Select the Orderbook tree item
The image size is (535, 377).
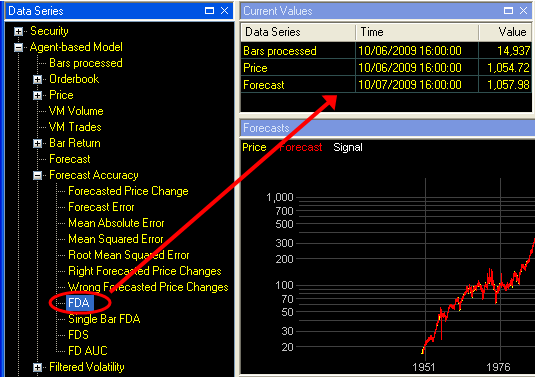74,79
